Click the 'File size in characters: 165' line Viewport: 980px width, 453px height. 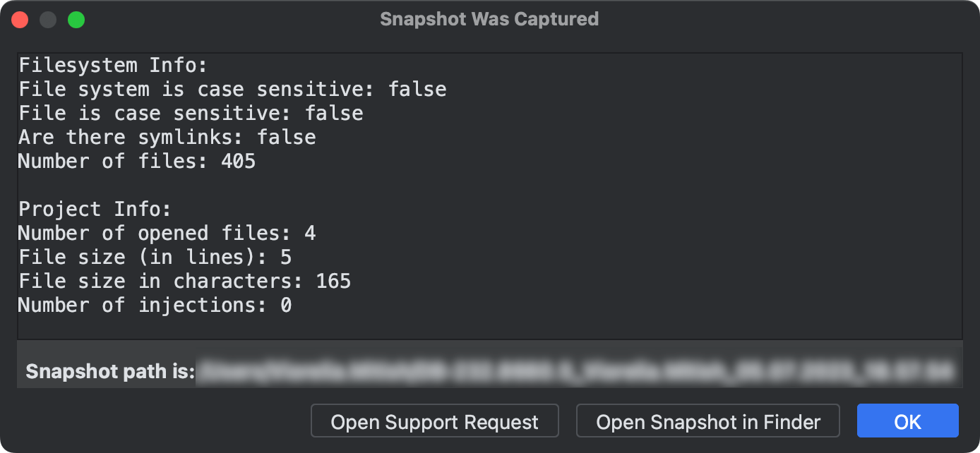184,281
